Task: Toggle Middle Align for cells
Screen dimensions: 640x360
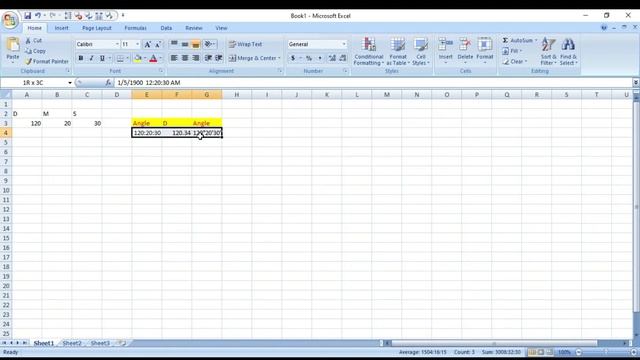Action: (185, 44)
